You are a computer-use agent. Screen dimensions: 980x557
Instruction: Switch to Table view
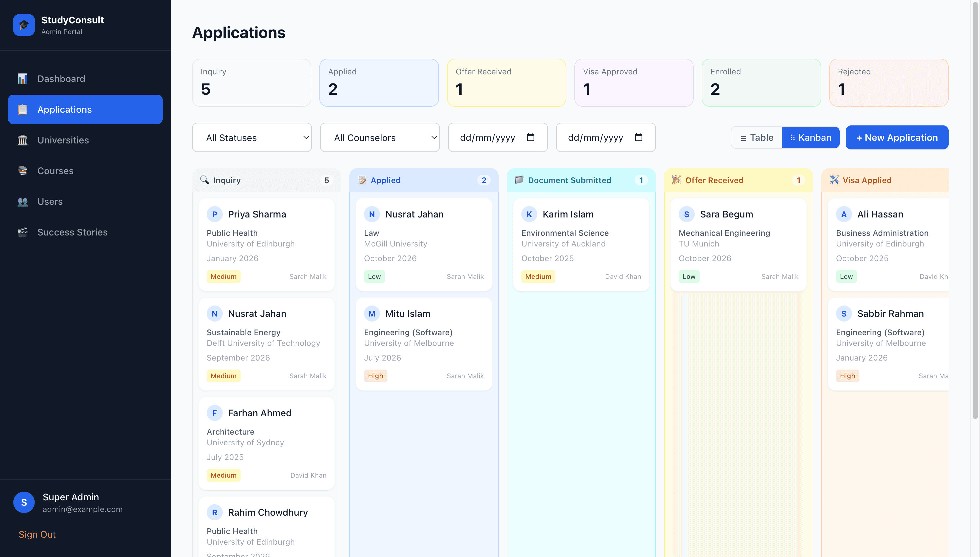coord(757,137)
